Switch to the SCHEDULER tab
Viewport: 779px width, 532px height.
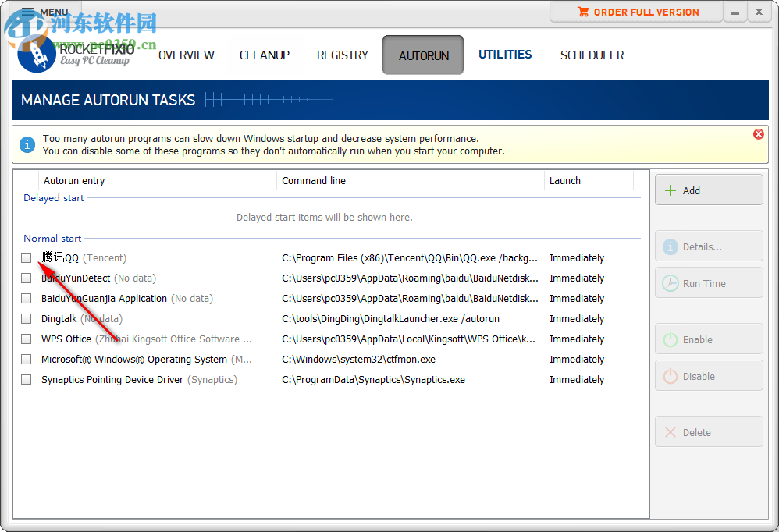click(x=592, y=55)
